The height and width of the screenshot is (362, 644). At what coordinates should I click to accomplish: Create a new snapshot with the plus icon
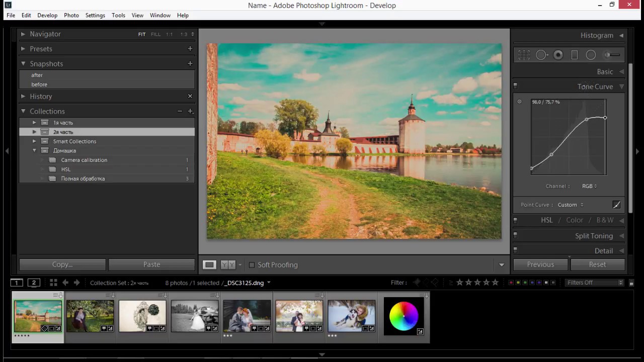[190, 63]
